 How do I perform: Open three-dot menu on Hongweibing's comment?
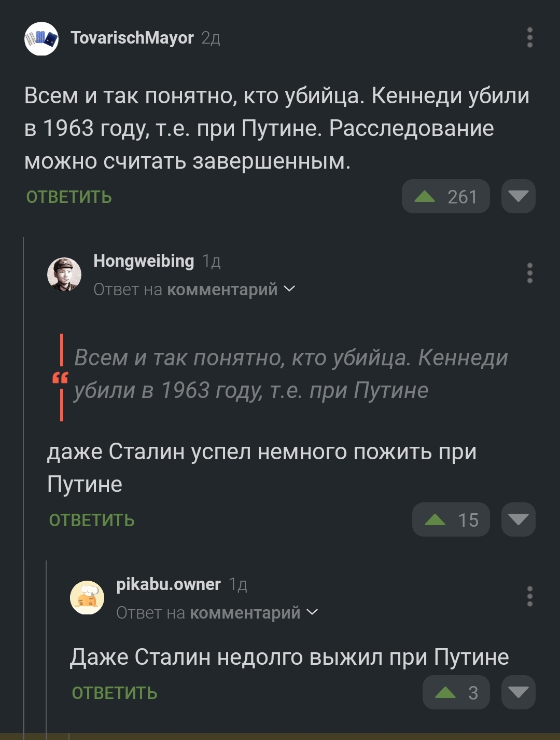pyautogui.click(x=529, y=273)
